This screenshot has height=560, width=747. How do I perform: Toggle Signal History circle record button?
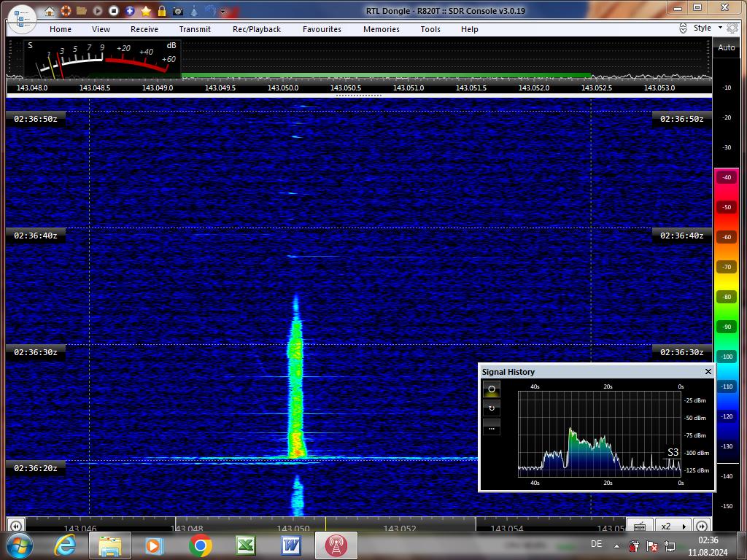click(492, 389)
